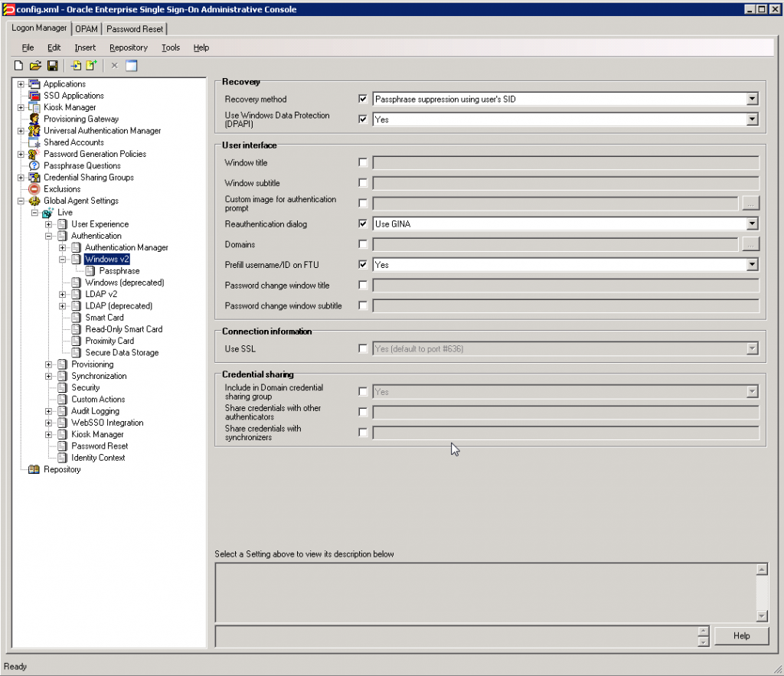Click the New file toolbar icon
Viewport: 784px width, 676px height.
19,66
